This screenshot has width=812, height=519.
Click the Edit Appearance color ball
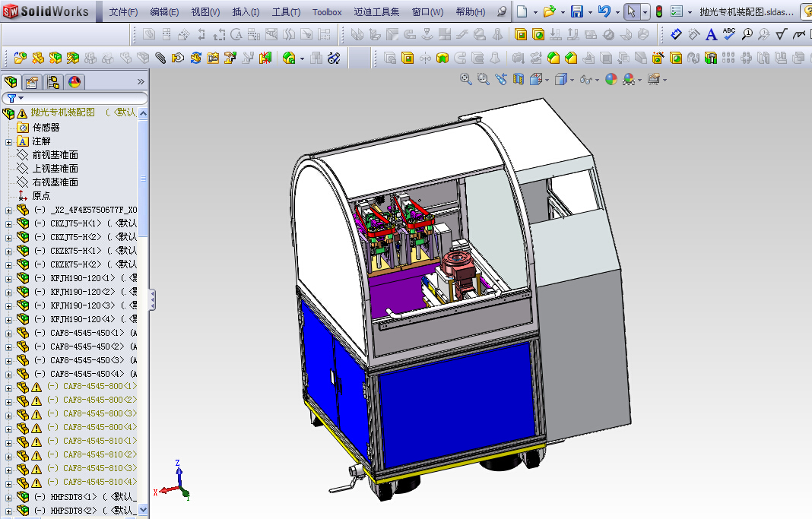point(611,79)
